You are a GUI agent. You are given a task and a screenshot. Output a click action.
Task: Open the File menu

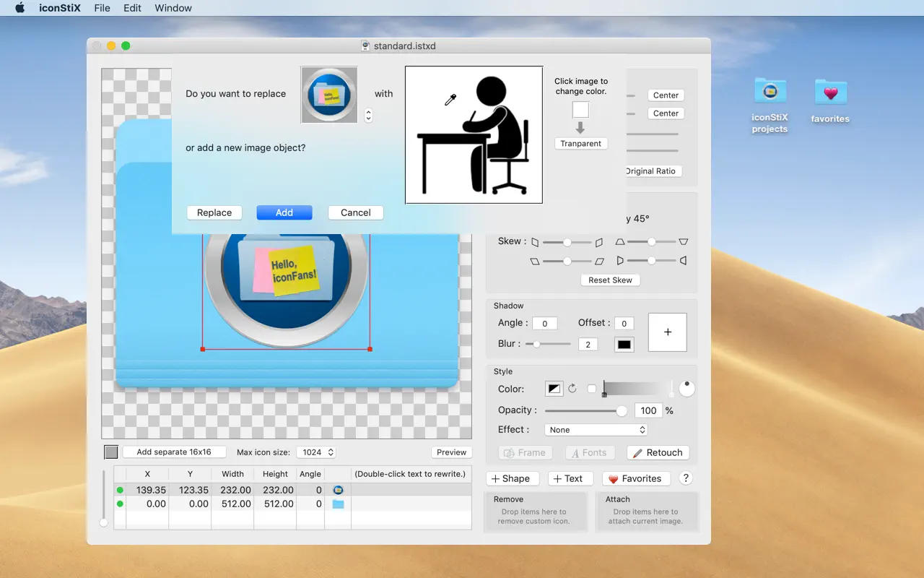102,8
